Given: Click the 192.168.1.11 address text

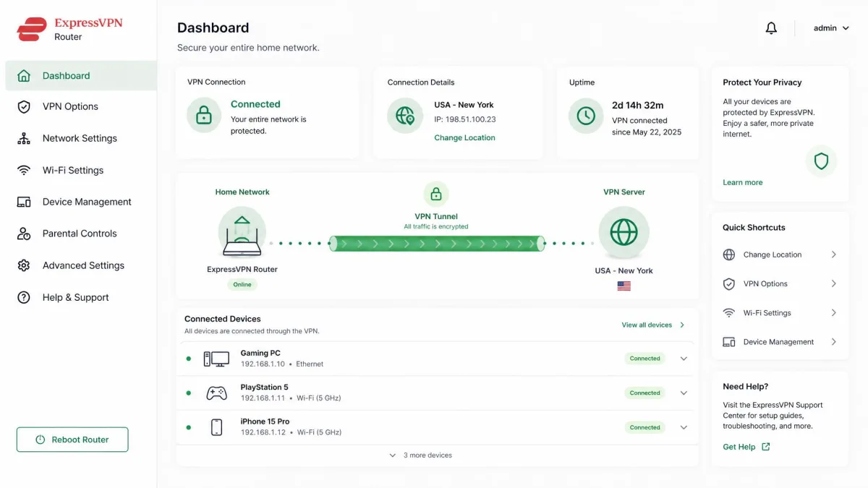Looking at the screenshot, I should (x=263, y=398).
